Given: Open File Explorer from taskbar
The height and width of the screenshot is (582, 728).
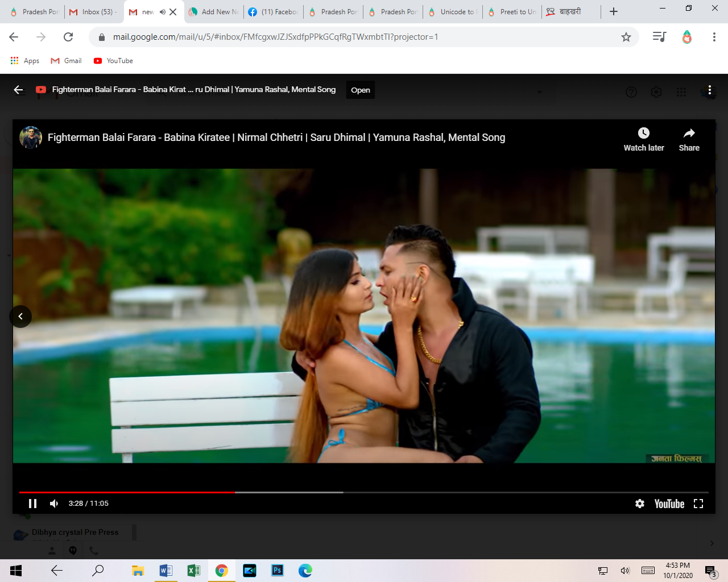Looking at the screenshot, I should (x=138, y=571).
